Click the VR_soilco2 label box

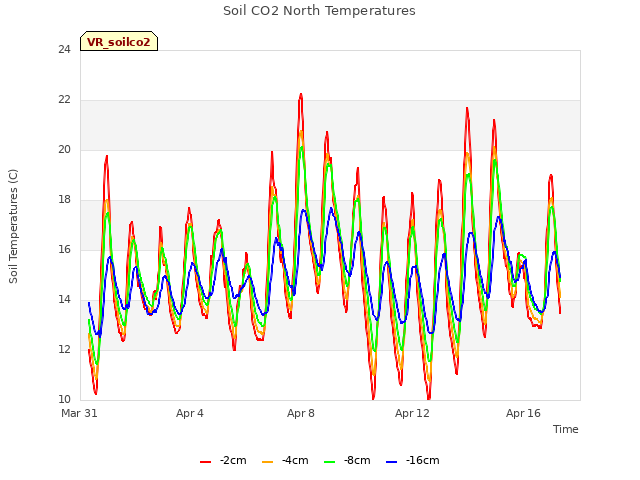point(119,41)
